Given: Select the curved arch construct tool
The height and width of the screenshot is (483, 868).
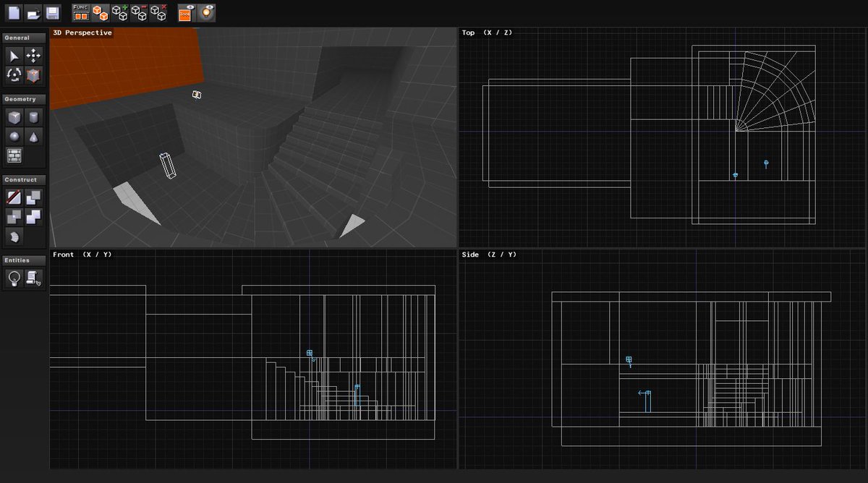Looking at the screenshot, I should [14, 236].
